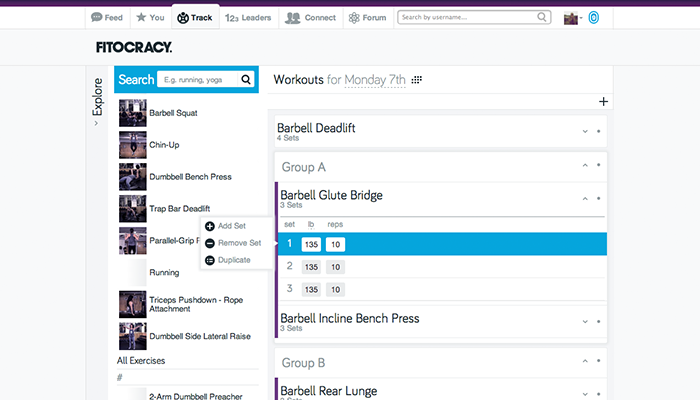Edit set 1 reps 10 field
Viewport: 700px width, 400px height.
pyautogui.click(x=335, y=244)
